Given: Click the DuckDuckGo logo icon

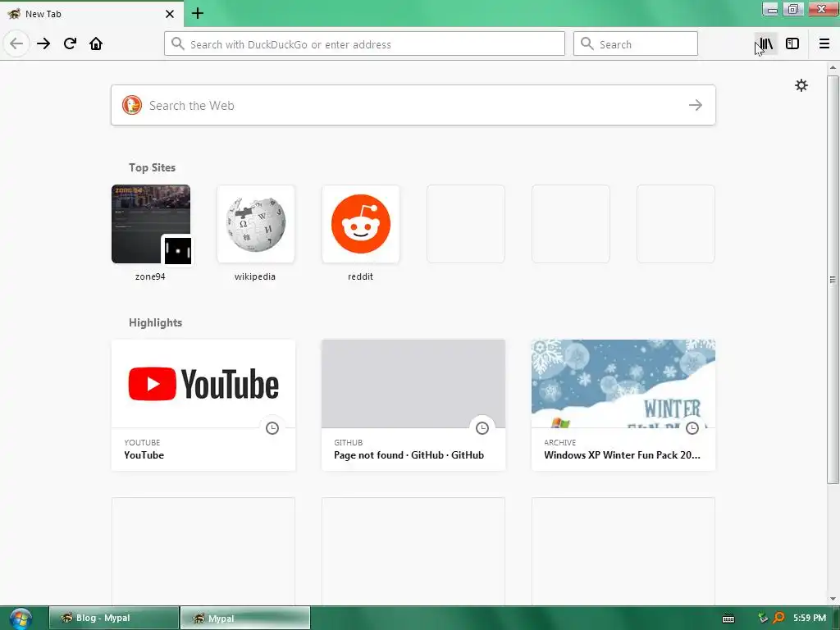Looking at the screenshot, I should [132, 105].
